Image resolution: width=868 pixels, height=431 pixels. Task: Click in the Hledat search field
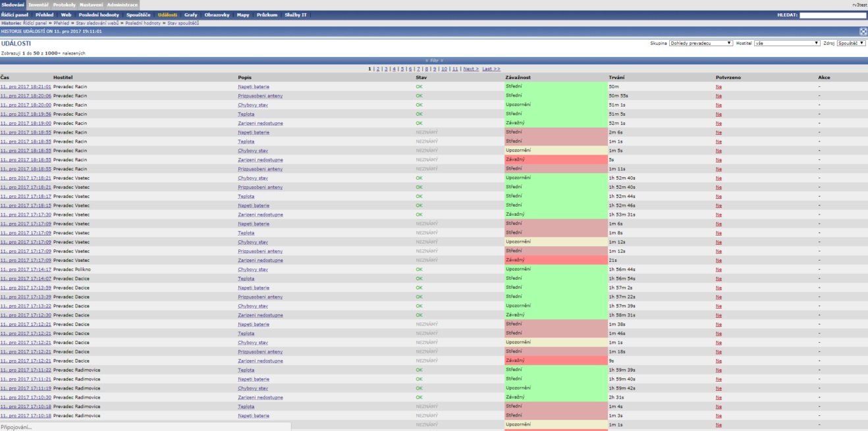(x=832, y=14)
